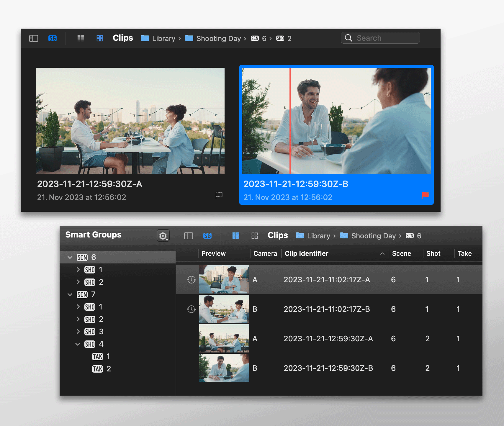Screen dimensions: 504x426
Task: Click Shooting Day folder icon in bottom breadcrumb
Action: click(x=344, y=235)
